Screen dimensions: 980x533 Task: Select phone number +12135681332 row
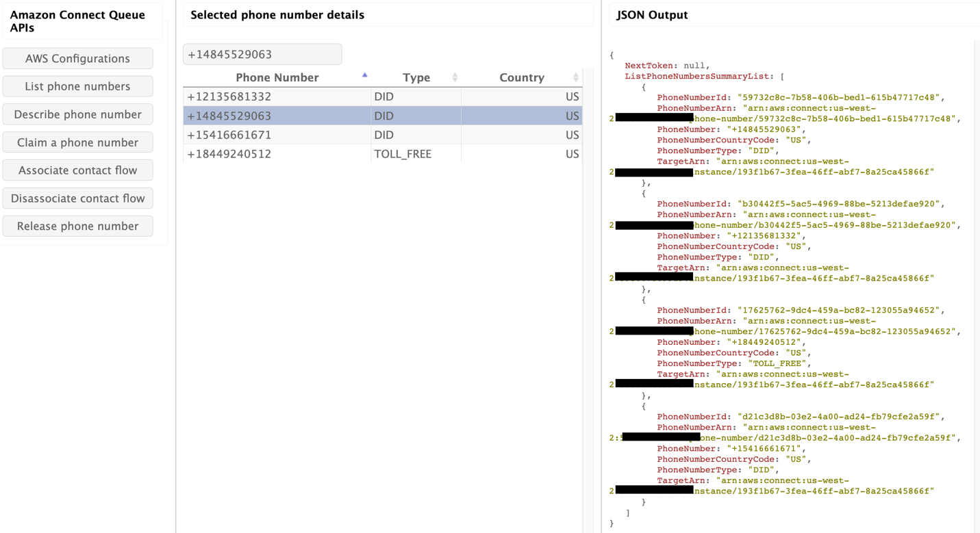(383, 96)
